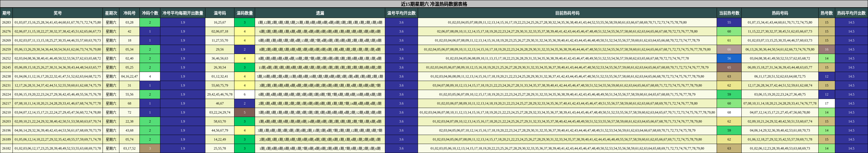
Task: Select period number 26252
Action: (6, 58)
